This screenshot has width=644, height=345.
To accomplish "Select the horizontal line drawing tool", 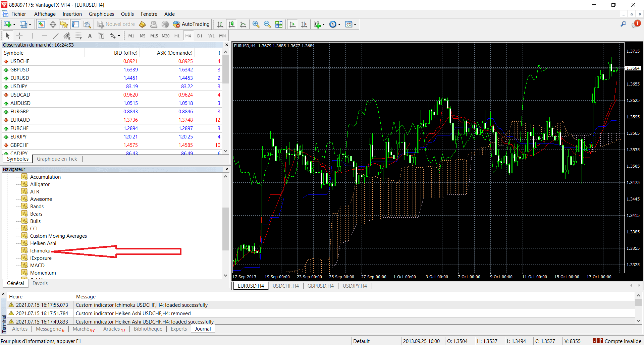I will [x=44, y=36].
